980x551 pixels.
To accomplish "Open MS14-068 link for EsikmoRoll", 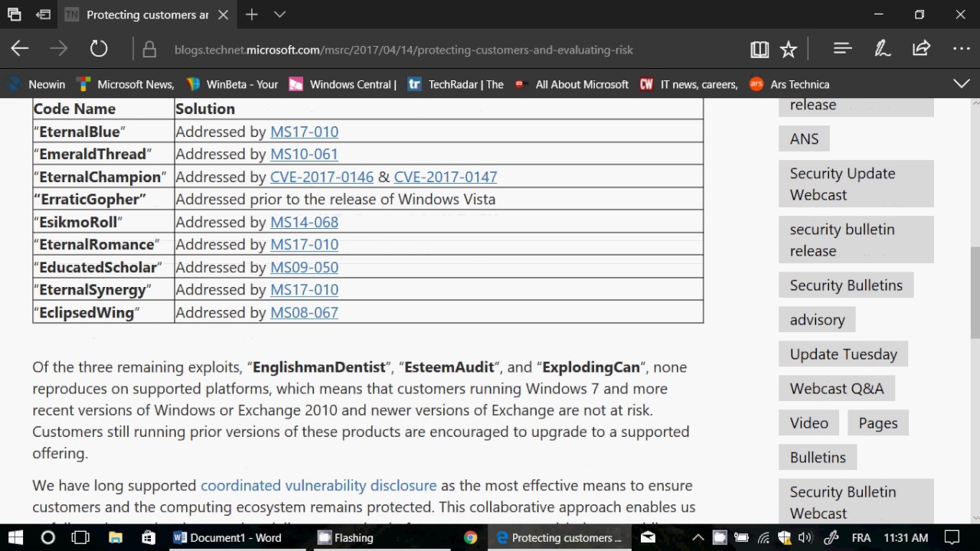I will pos(304,222).
